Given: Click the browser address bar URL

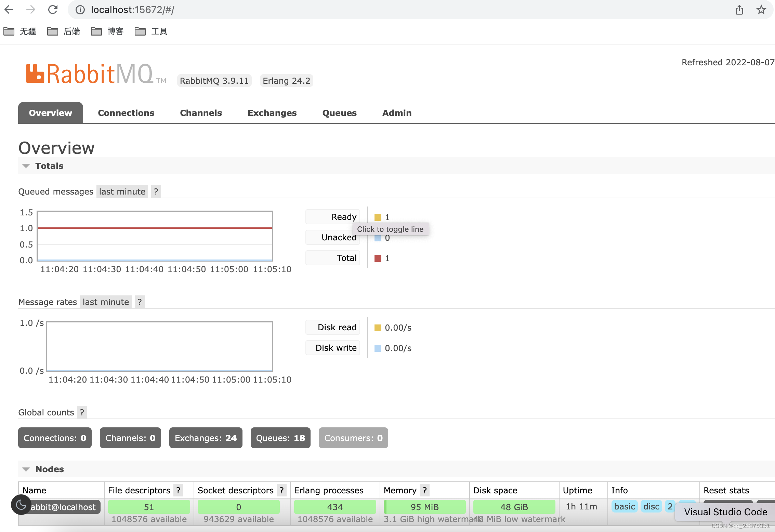Looking at the screenshot, I should tap(133, 10).
